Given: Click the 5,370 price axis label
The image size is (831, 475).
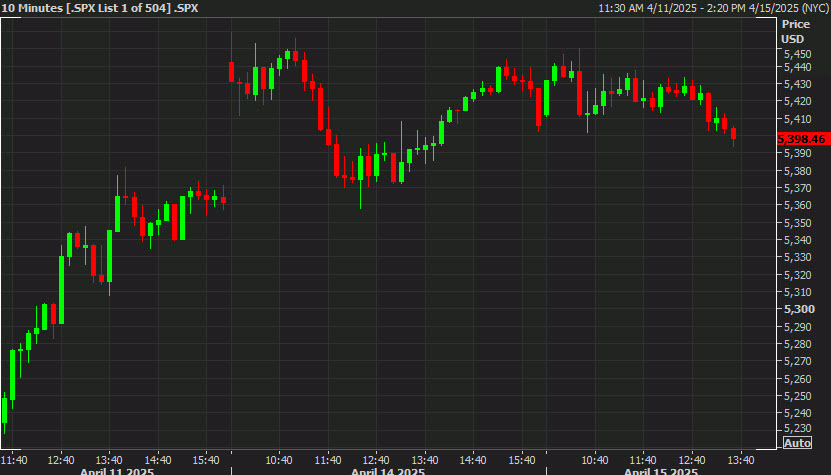Looking at the screenshot, I should click(x=798, y=188).
